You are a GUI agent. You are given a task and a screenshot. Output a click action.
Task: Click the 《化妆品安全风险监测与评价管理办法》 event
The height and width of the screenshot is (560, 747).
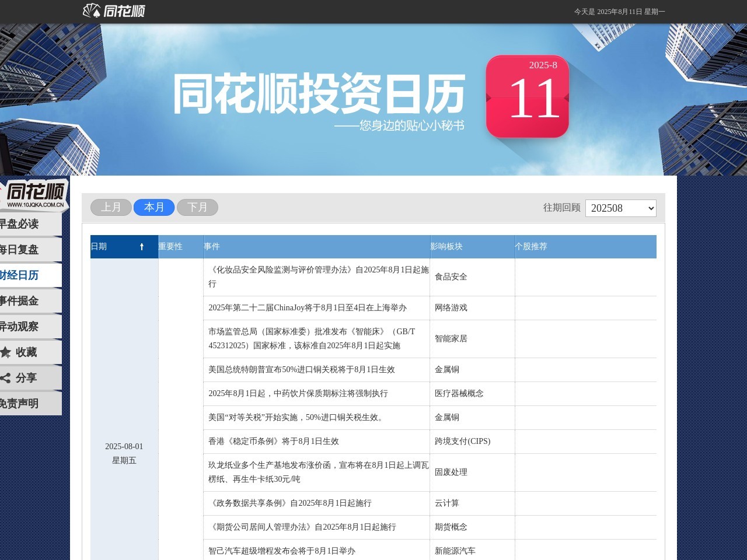pos(319,277)
